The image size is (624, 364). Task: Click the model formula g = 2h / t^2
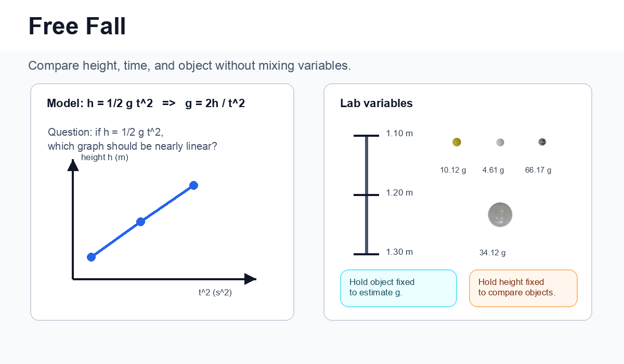tap(215, 103)
